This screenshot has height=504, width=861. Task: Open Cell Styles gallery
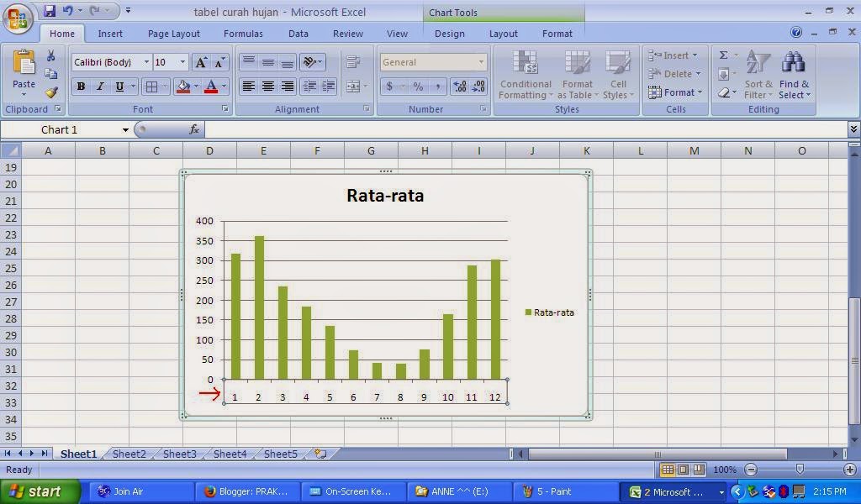point(618,75)
